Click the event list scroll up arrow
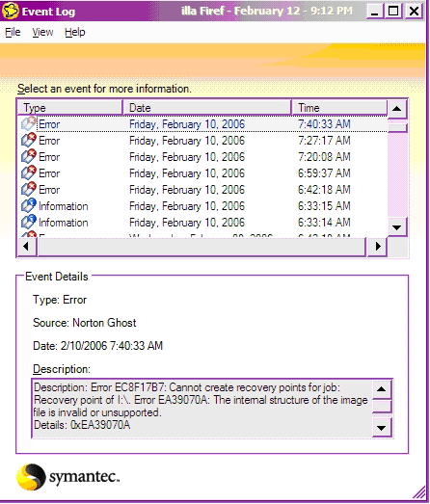430x504 pixels. point(397,109)
